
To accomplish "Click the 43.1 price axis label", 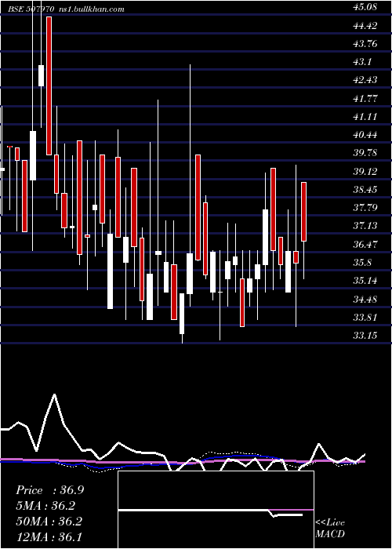I will (x=362, y=62).
